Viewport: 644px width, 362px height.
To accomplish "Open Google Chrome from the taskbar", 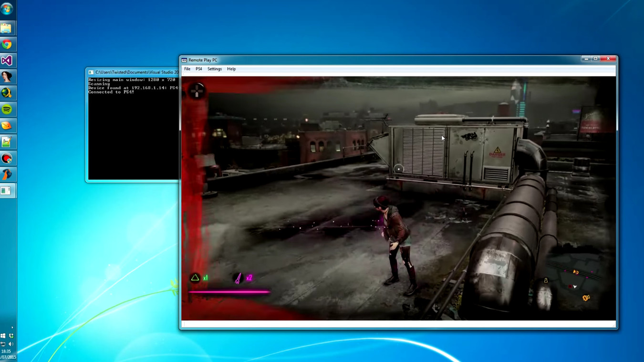I will [7, 44].
